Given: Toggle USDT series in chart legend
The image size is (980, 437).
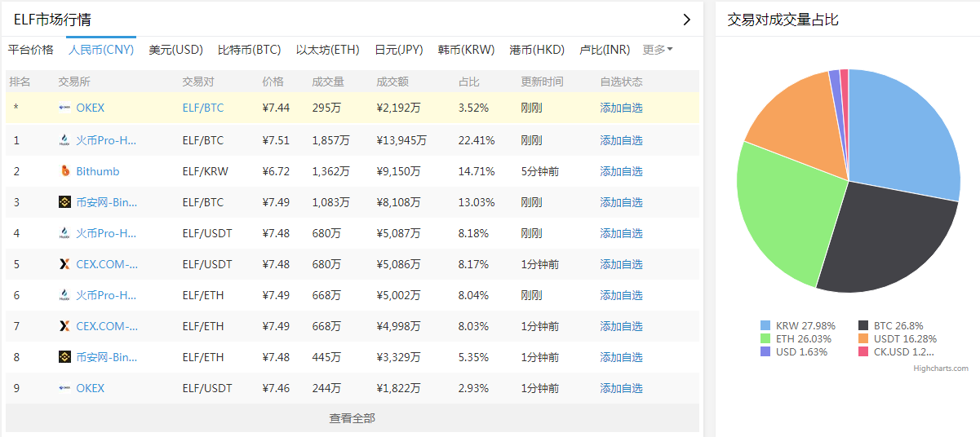Looking at the screenshot, I should pos(898,338).
